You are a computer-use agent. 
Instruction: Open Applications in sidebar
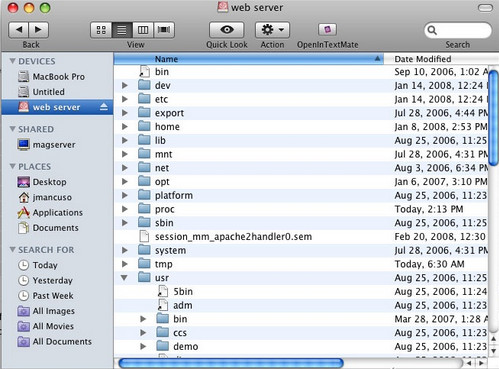(57, 212)
